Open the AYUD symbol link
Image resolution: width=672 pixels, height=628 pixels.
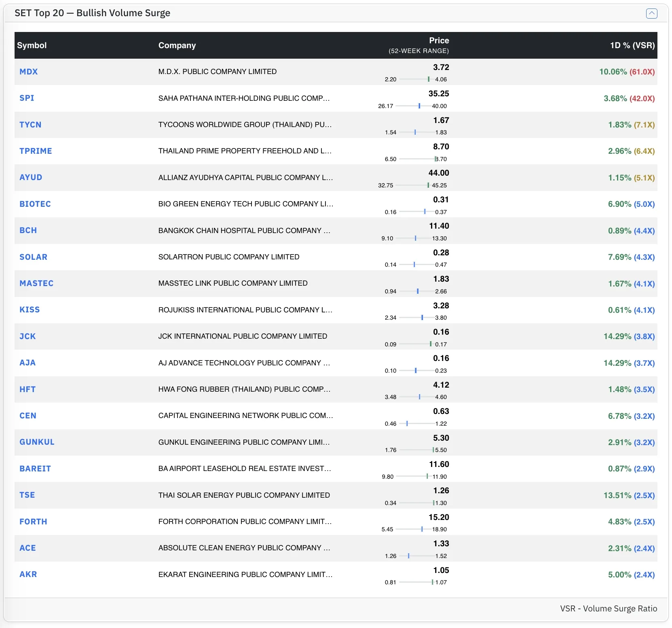coord(31,177)
